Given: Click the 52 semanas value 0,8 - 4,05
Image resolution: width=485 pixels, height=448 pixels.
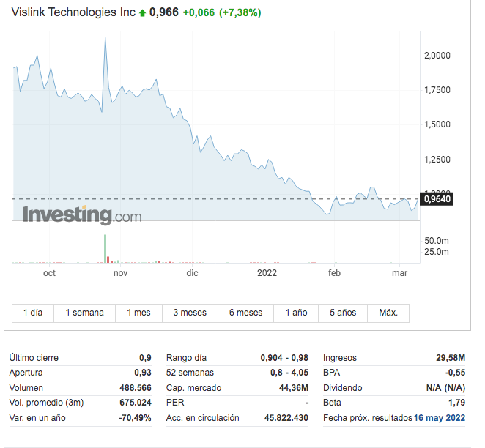Looking at the screenshot, I should pyautogui.click(x=289, y=373).
